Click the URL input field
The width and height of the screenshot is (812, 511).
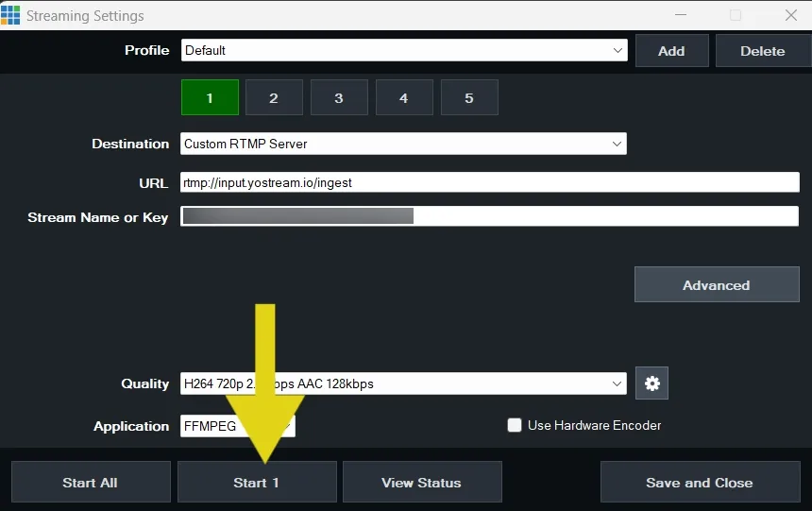point(490,182)
